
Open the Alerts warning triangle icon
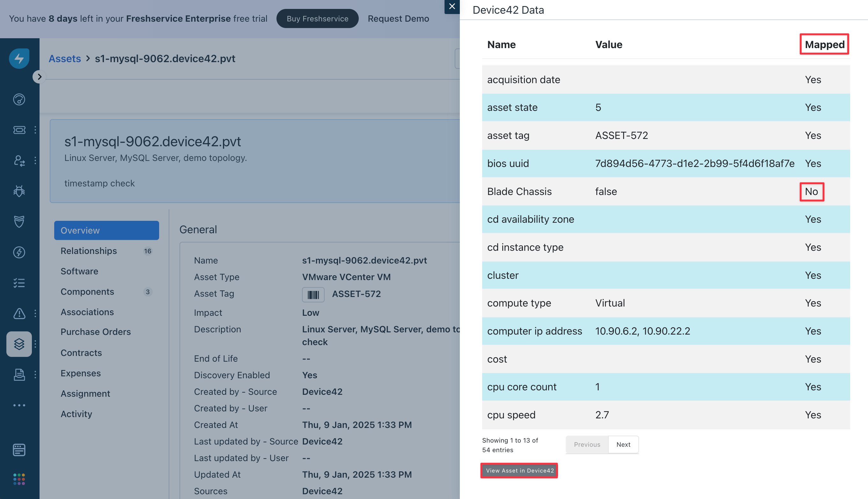19,313
